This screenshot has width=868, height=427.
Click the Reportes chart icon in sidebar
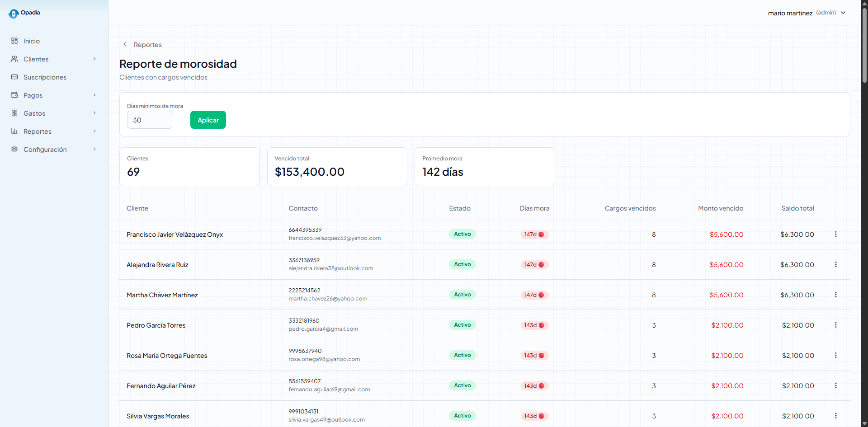[x=14, y=131]
